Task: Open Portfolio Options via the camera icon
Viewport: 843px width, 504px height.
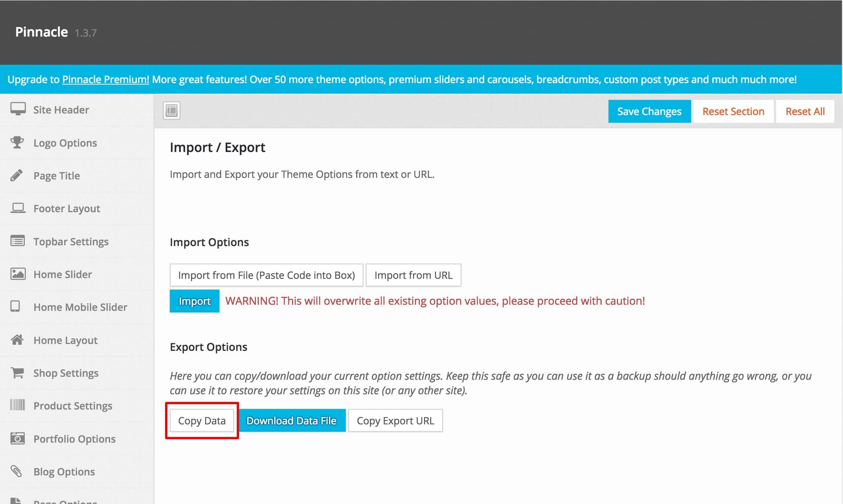Action: pos(18,438)
